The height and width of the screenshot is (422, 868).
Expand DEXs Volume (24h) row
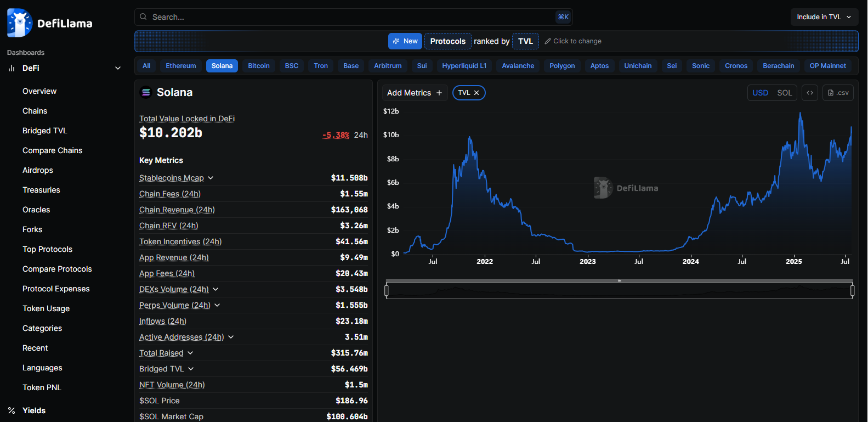tap(215, 289)
